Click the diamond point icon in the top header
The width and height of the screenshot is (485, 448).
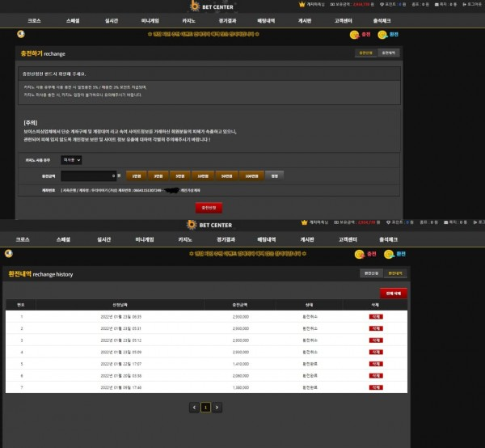coord(382,4)
